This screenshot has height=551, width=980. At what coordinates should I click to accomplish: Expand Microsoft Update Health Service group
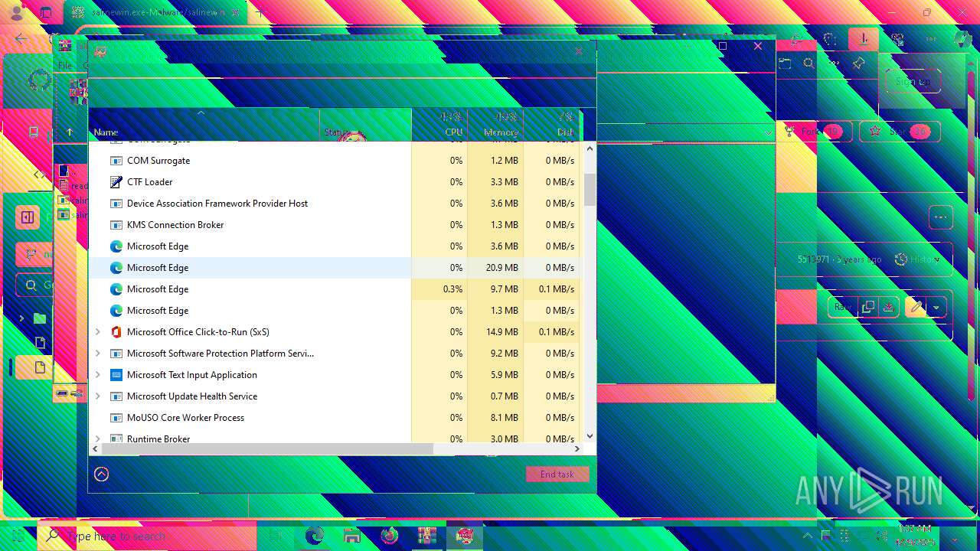[x=97, y=396]
